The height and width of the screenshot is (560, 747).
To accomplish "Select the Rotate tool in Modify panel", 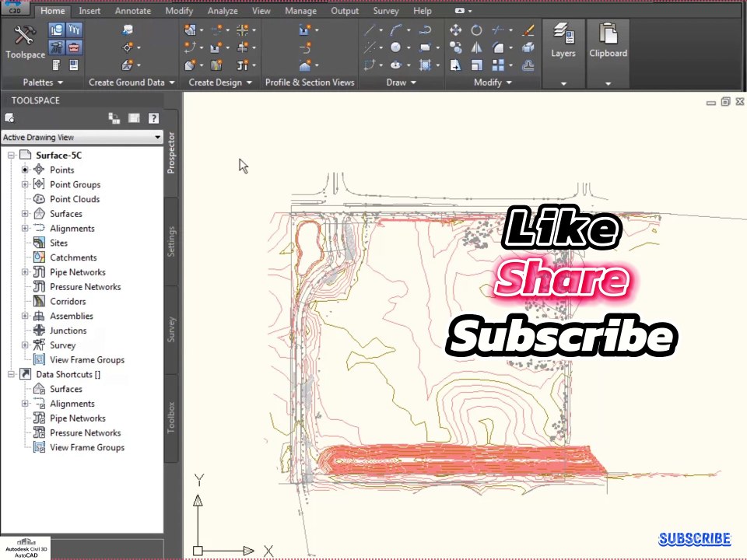I will (476, 30).
